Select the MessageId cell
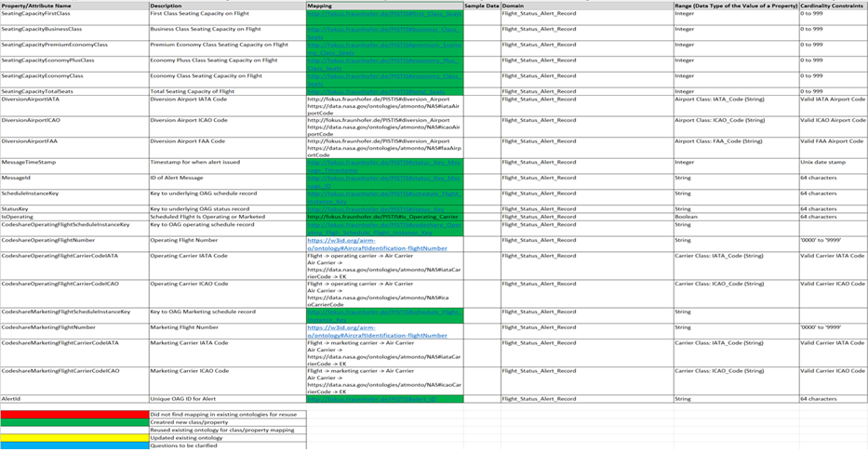 (74, 181)
